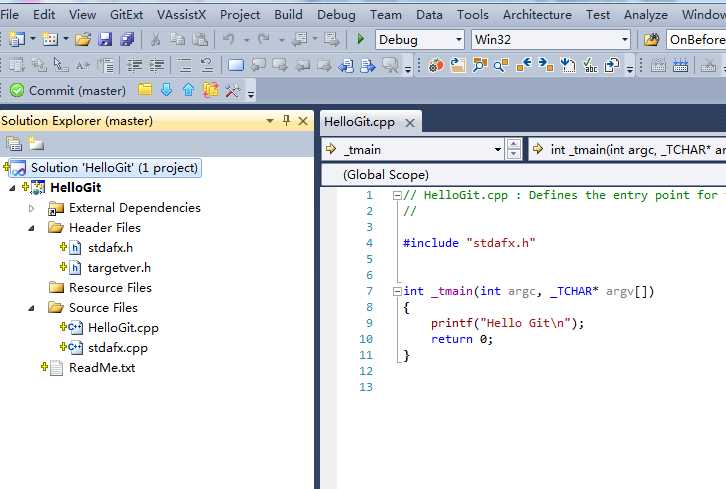726x489 pixels.
Task: Open the Architecture menu
Action: coord(537,15)
